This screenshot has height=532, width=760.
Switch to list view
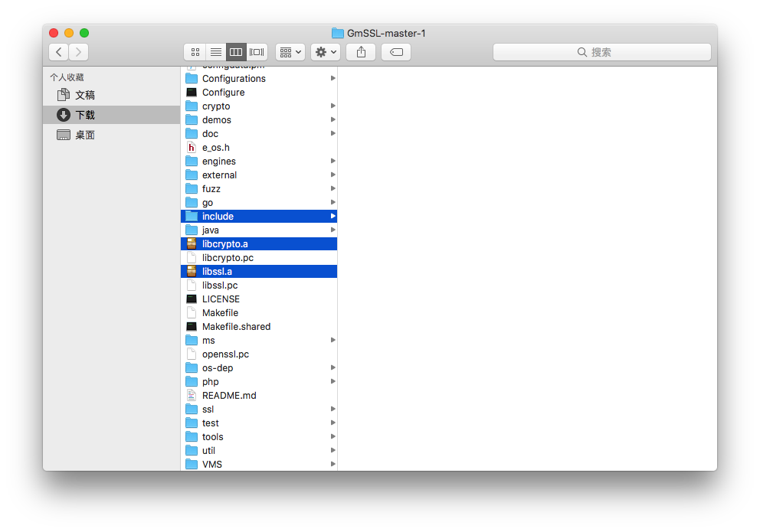[x=216, y=52]
